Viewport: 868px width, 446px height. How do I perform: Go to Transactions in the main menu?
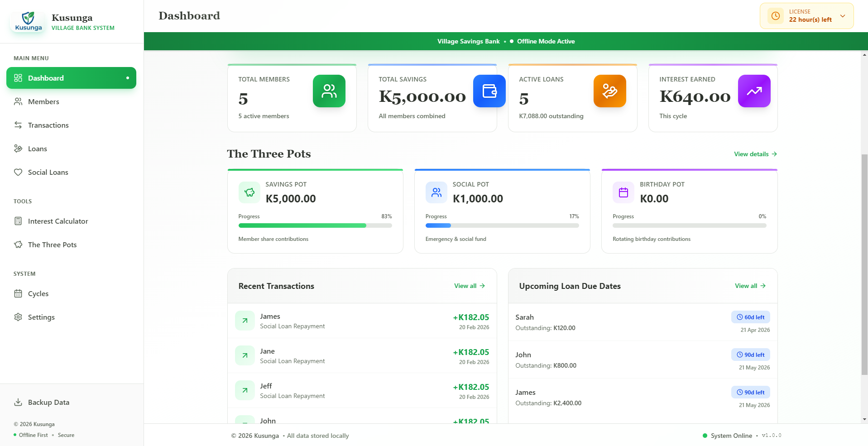point(48,125)
